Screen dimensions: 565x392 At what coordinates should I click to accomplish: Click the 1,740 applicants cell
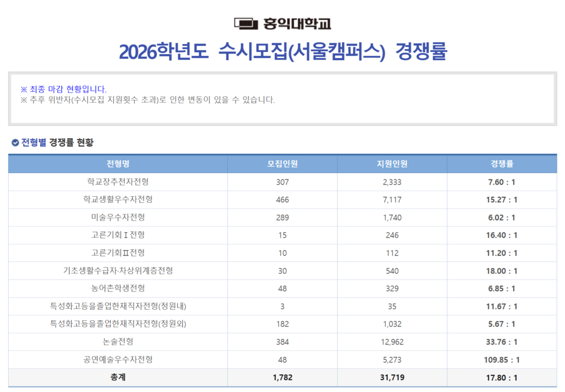click(392, 218)
